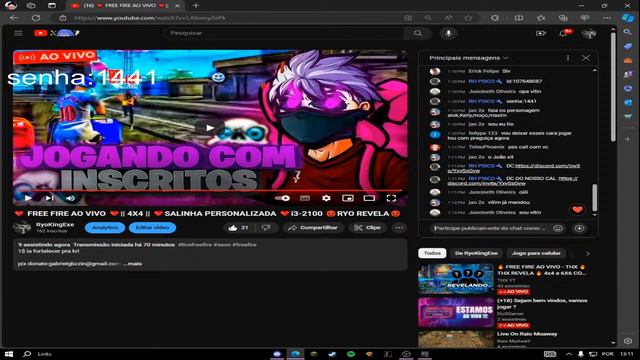Viewport: 640px width, 360px height.
Task: Click the Compartilhar share button
Action: tap(313, 228)
